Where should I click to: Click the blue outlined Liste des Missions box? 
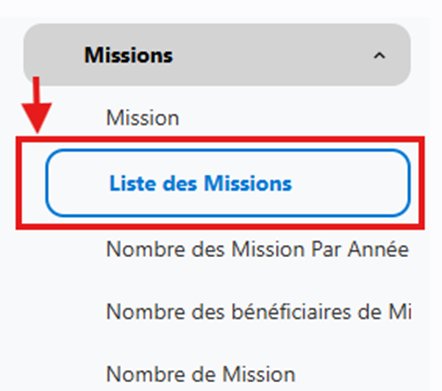click(x=228, y=183)
